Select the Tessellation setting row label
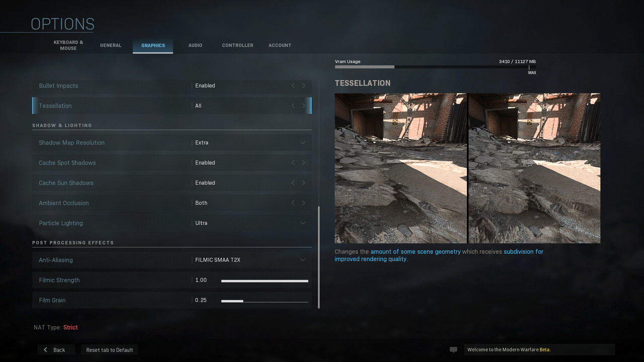Image resolution: width=644 pixels, height=362 pixels. (55, 106)
